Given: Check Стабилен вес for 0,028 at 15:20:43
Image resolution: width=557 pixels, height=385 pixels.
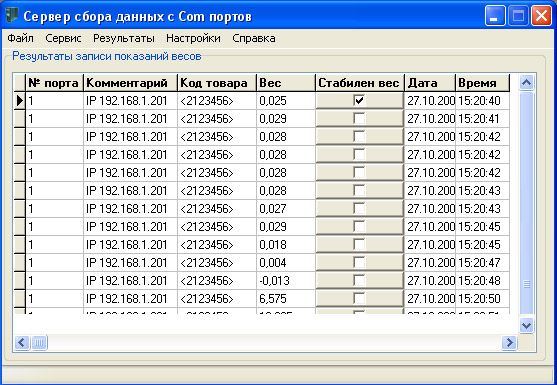Looking at the screenshot, I should click(x=359, y=190).
